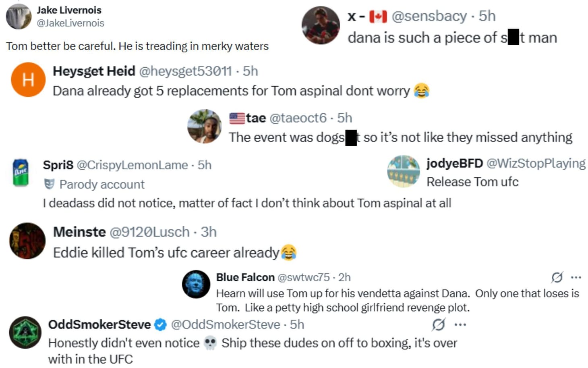
Task: Open more options on Blue Falcon's tweet
Action: pyautogui.click(x=576, y=277)
